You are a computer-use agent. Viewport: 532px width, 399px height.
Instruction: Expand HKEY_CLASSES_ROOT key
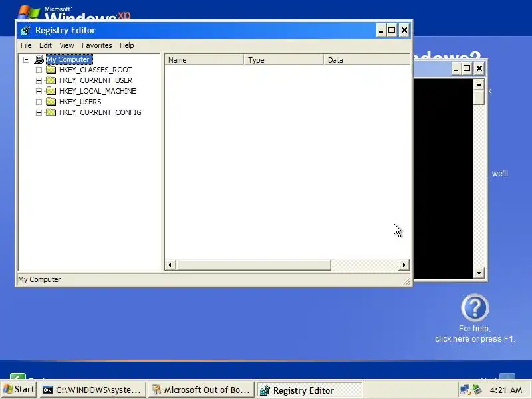pos(39,70)
